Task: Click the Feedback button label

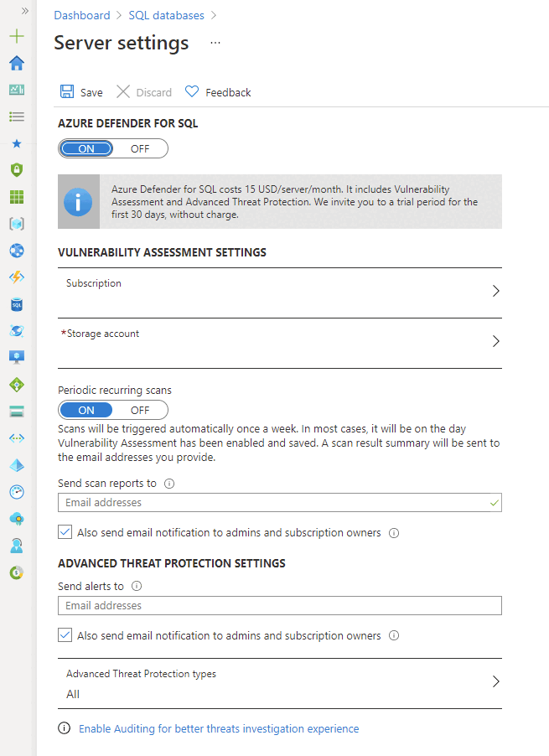Action: (228, 92)
